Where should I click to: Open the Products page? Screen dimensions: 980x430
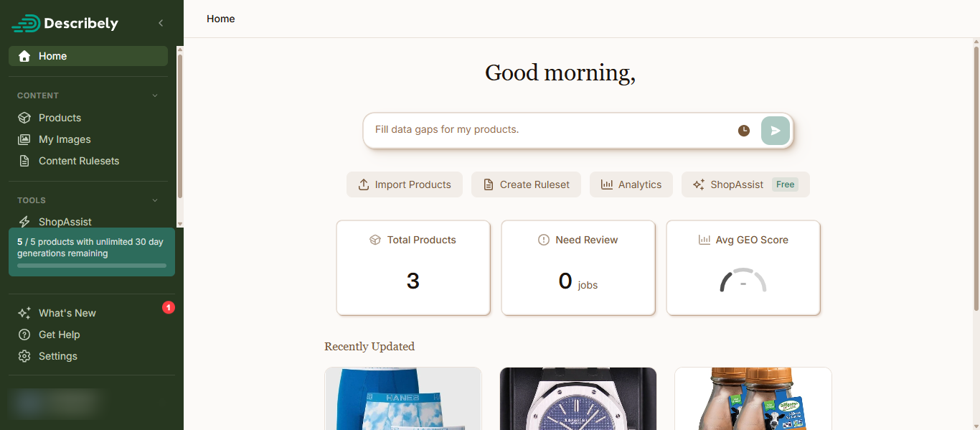click(x=60, y=118)
